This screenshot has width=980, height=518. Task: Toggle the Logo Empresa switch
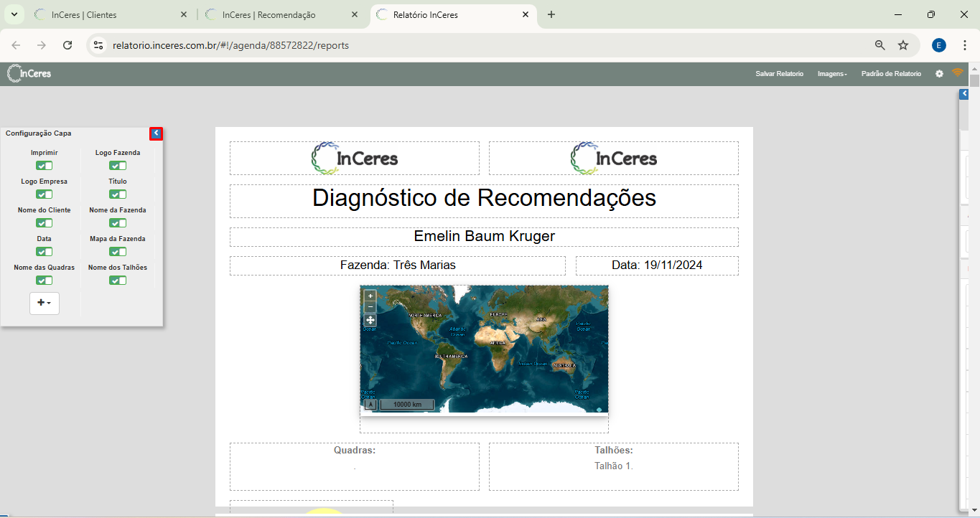coord(45,194)
